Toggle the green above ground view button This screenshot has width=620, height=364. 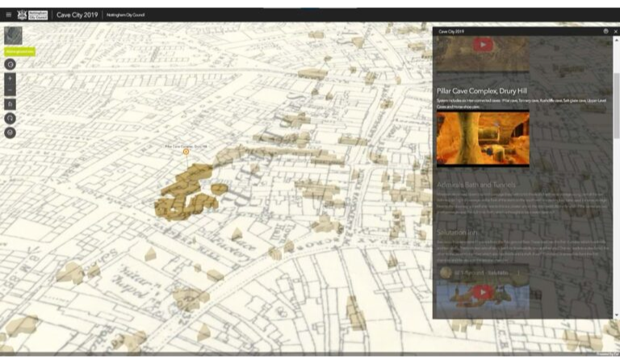click(19, 52)
